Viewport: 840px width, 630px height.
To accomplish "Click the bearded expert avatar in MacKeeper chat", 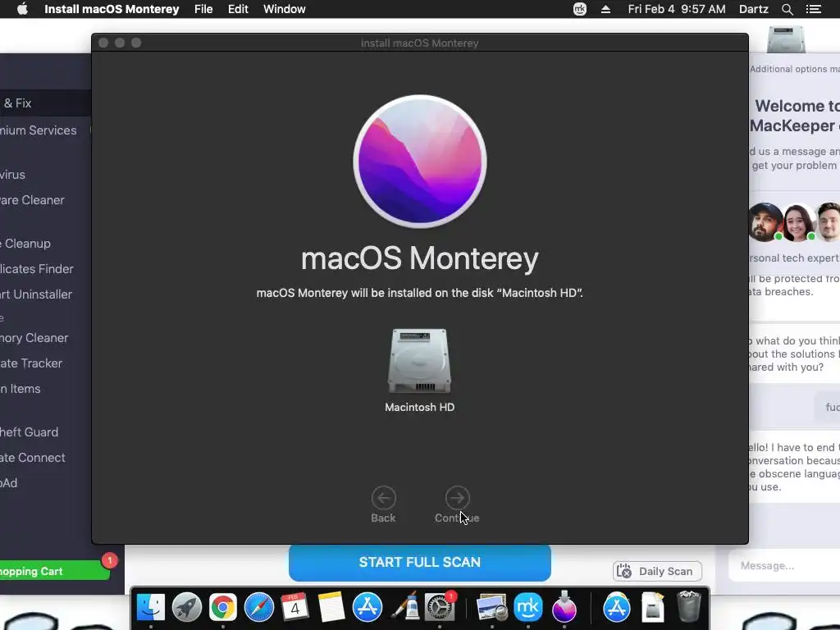I will point(765,221).
